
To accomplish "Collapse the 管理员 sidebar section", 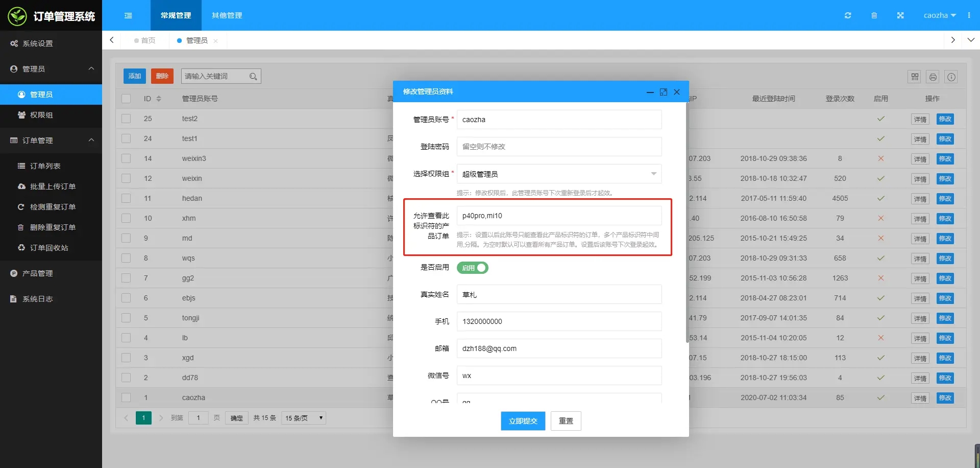I will (x=51, y=68).
